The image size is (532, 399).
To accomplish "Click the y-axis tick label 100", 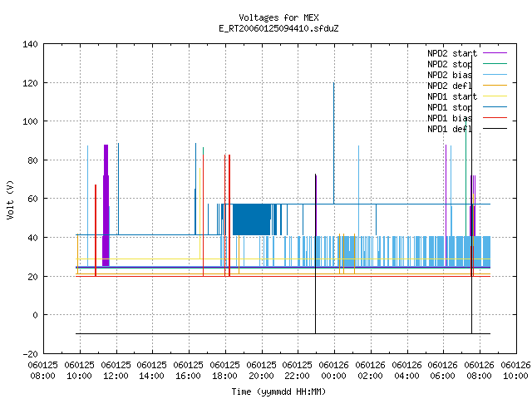I will tap(30, 121).
